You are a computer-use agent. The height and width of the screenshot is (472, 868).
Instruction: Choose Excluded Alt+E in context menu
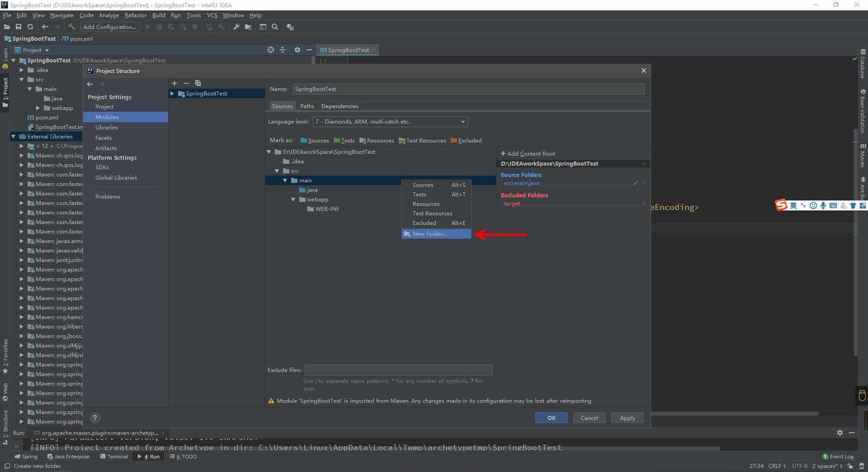coord(436,223)
